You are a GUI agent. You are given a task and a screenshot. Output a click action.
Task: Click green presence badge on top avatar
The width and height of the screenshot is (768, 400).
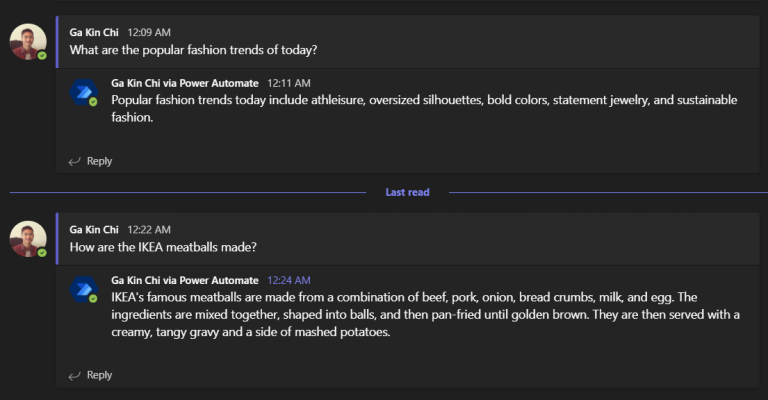[x=42, y=56]
